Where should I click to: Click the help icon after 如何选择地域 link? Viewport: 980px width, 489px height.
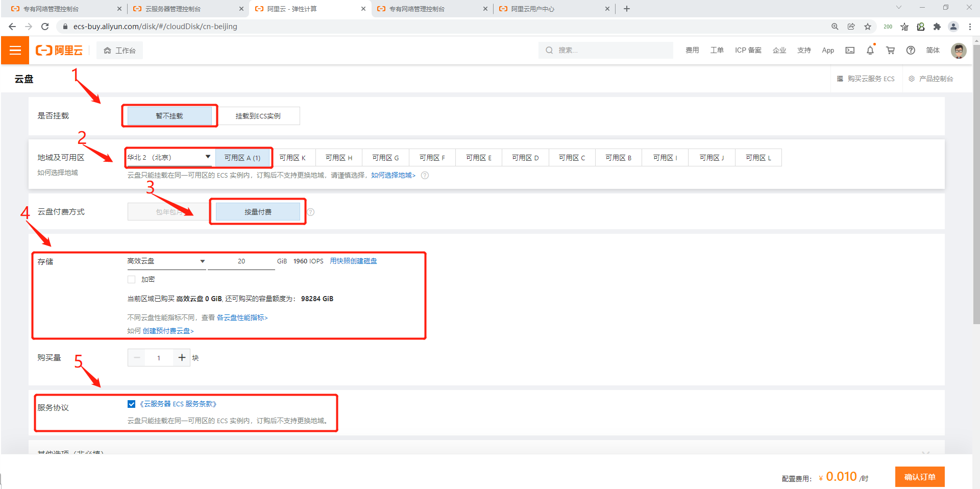(425, 175)
